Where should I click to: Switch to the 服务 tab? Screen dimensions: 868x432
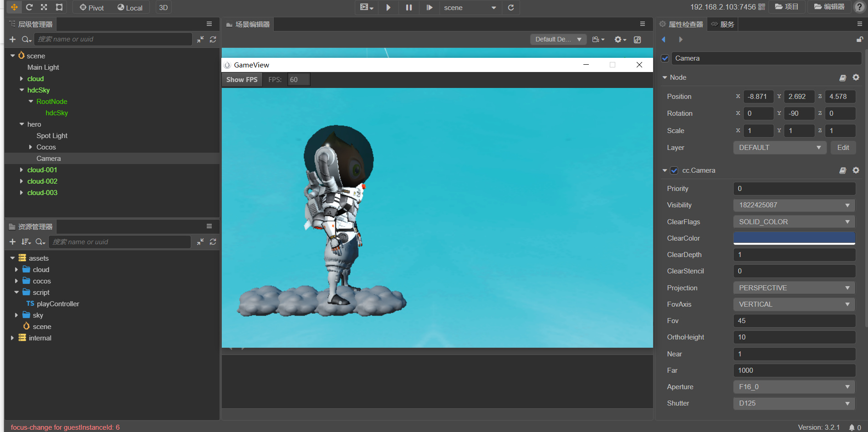pyautogui.click(x=723, y=24)
